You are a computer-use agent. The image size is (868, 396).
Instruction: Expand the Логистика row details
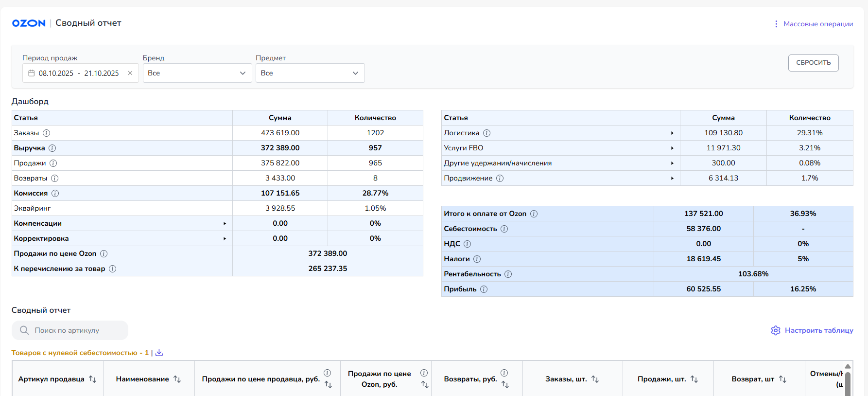672,133
